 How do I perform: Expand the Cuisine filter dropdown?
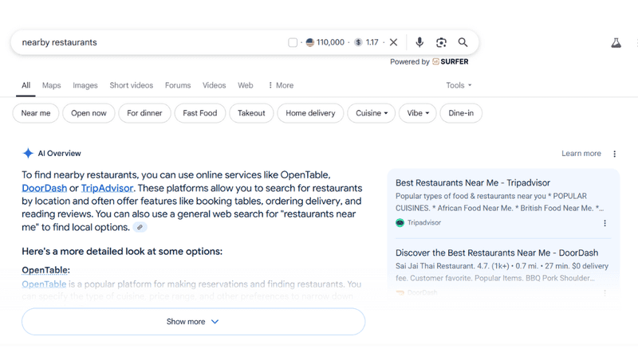click(371, 113)
